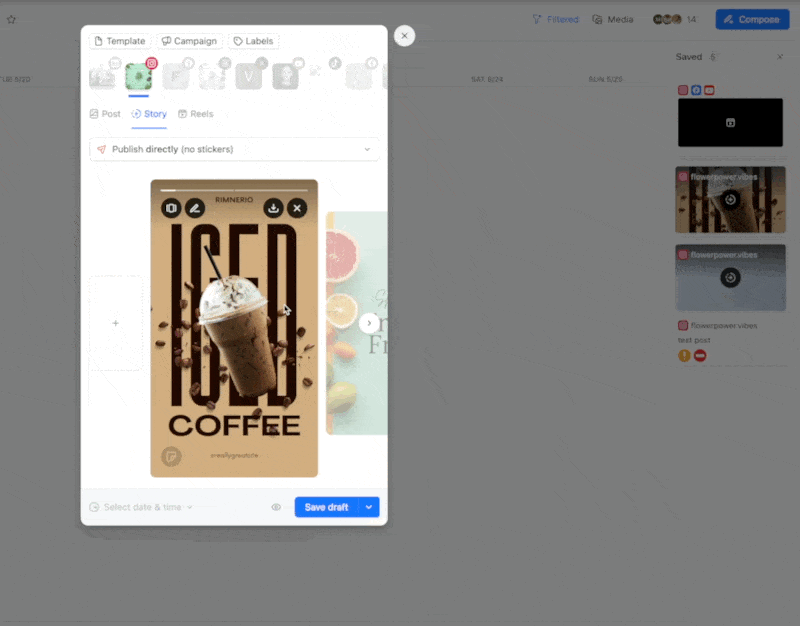Click the Save draft button
The height and width of the screenshot is (626, 800).
coord(326,507)
